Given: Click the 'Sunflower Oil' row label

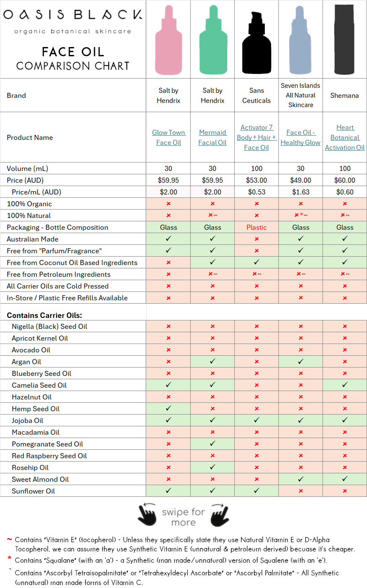Looking at the screenshot, I should 33,491.
